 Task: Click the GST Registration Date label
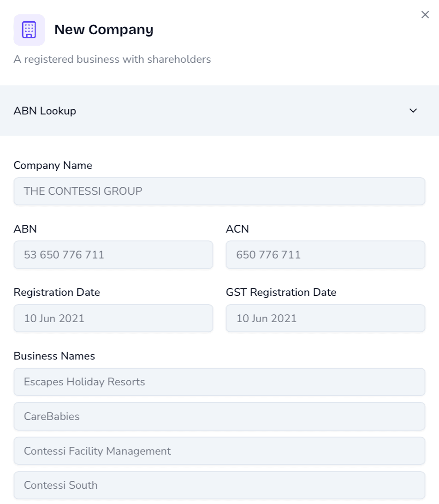pos(281,292)
